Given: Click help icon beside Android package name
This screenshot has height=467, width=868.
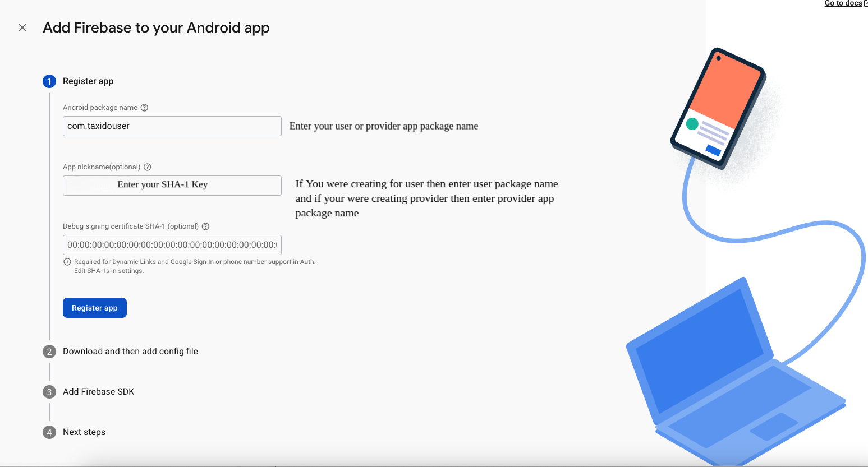Looking at the screenshot, I should [144, 108].
